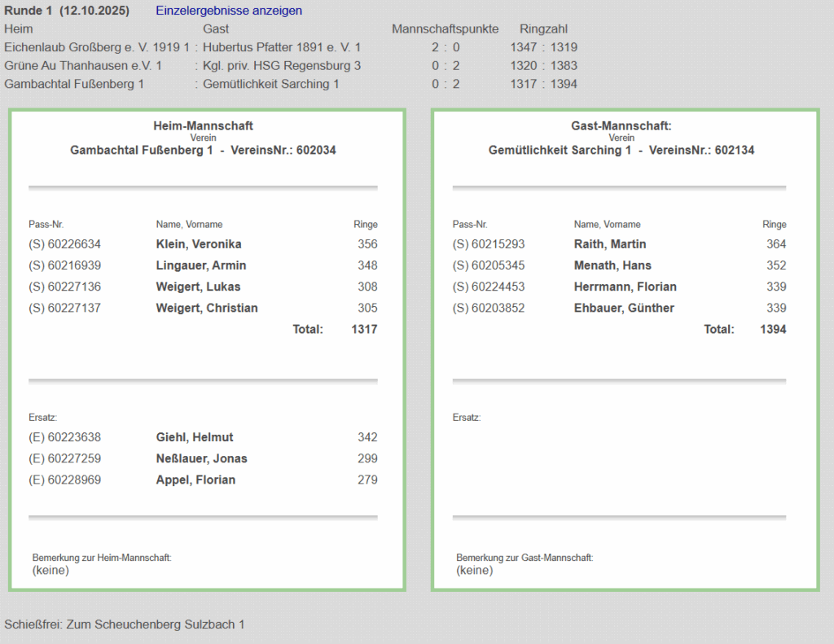Select the Weigert, Lukas entry
Viewport: 834px width, 644px height.
198,287
